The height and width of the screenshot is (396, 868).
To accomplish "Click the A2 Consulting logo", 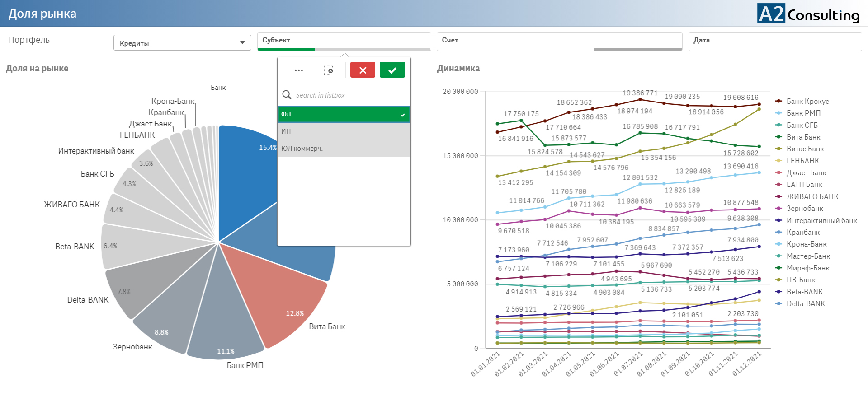I will tap(808, 14).
